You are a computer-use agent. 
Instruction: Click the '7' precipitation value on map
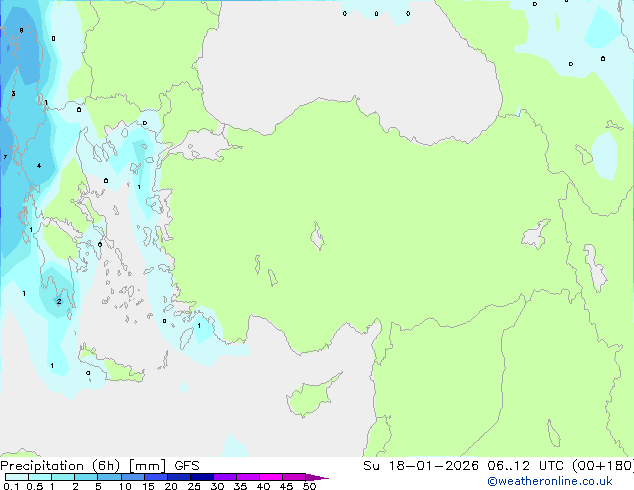(5, 157)
